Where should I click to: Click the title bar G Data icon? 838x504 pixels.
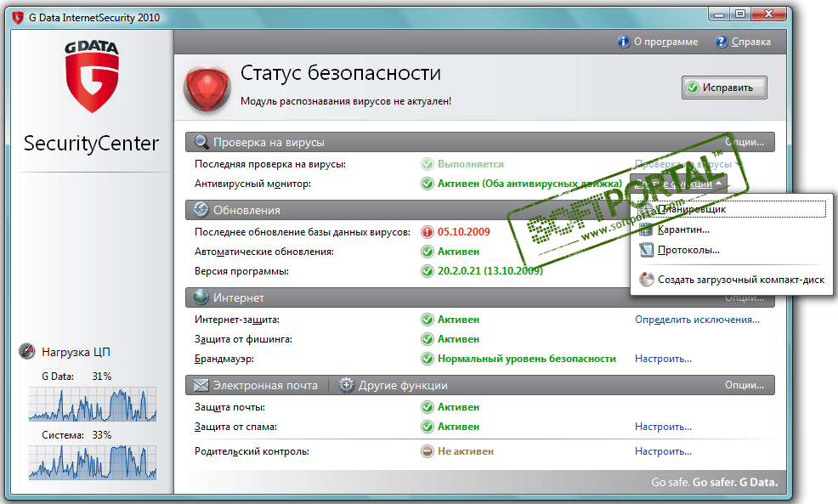[x=19, y=18]
